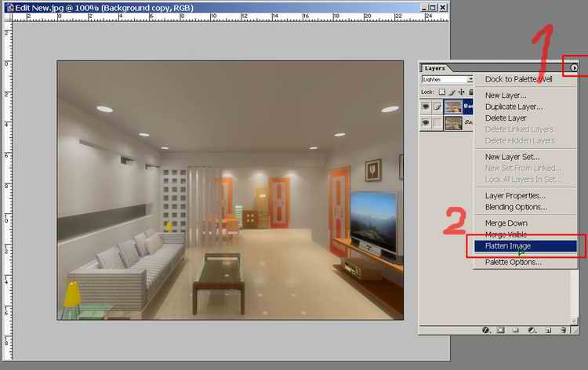Open the Layers palette flyout menu arrow

(574, 68)
